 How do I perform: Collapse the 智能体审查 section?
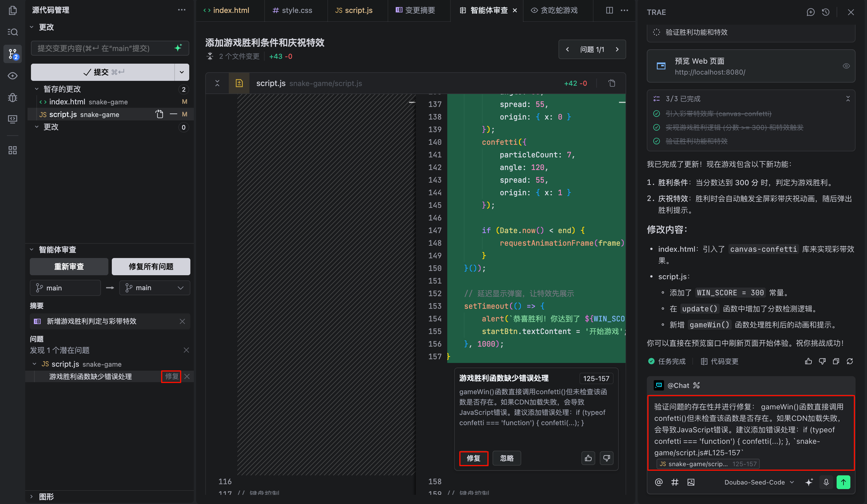tap(32, 249)
